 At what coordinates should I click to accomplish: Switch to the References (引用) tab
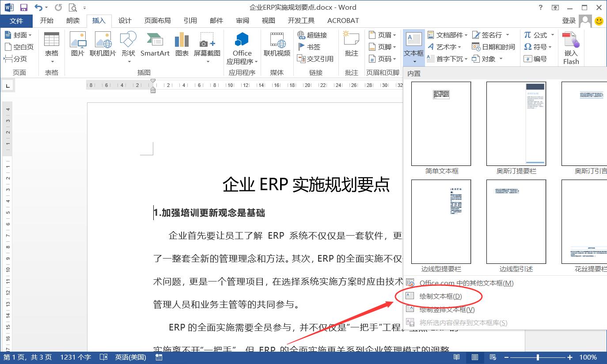[x=190, y=21]
